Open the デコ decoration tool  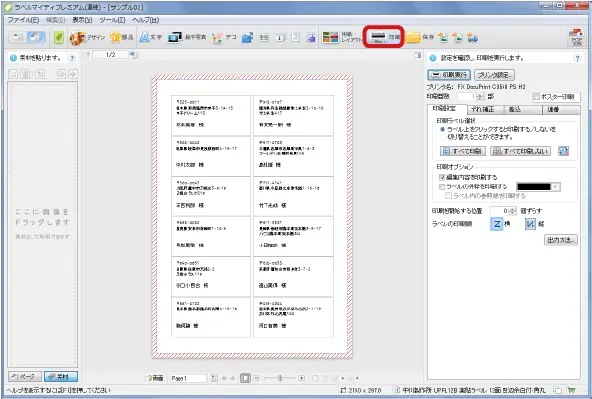224,37
